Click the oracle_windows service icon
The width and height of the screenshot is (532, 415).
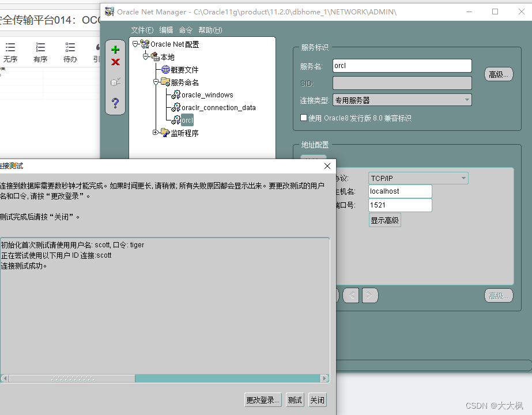(x=176, y=95)
